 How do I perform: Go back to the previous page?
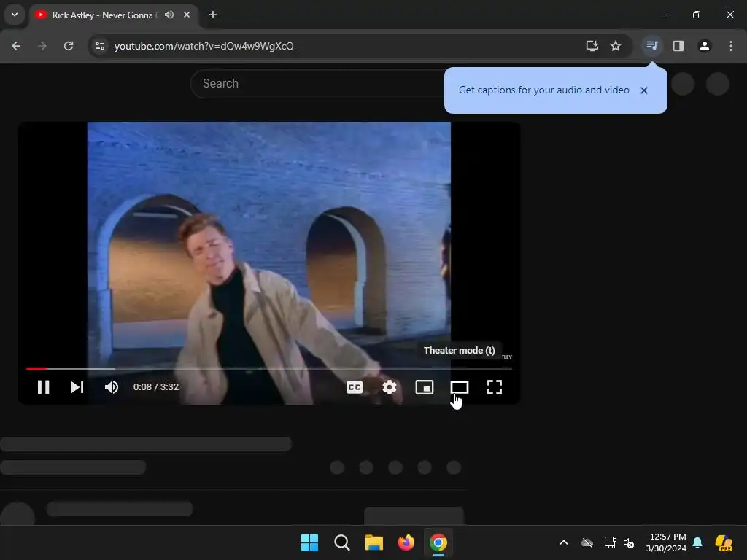(x=16, y=46)
